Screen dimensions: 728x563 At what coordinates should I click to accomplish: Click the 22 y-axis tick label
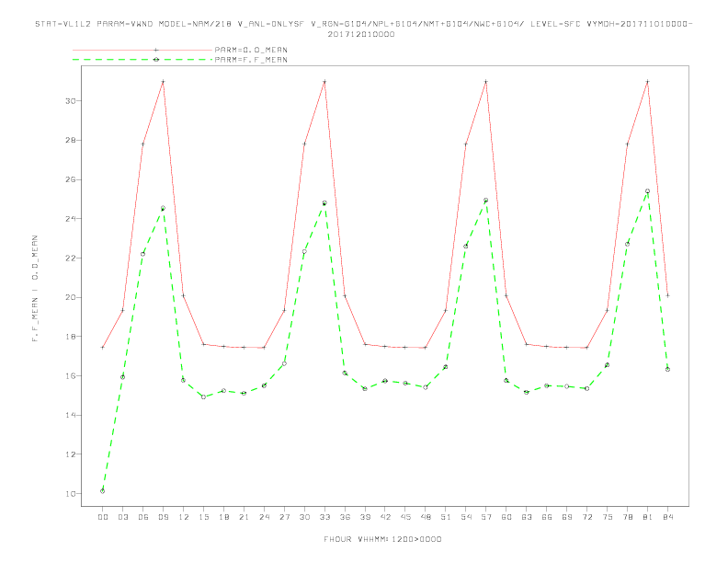(70, 258)
